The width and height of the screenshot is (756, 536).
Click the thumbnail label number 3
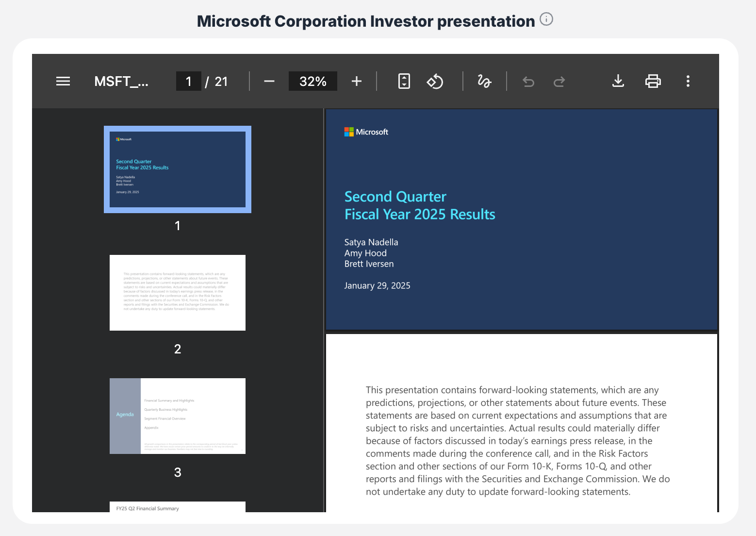(178, 472)
